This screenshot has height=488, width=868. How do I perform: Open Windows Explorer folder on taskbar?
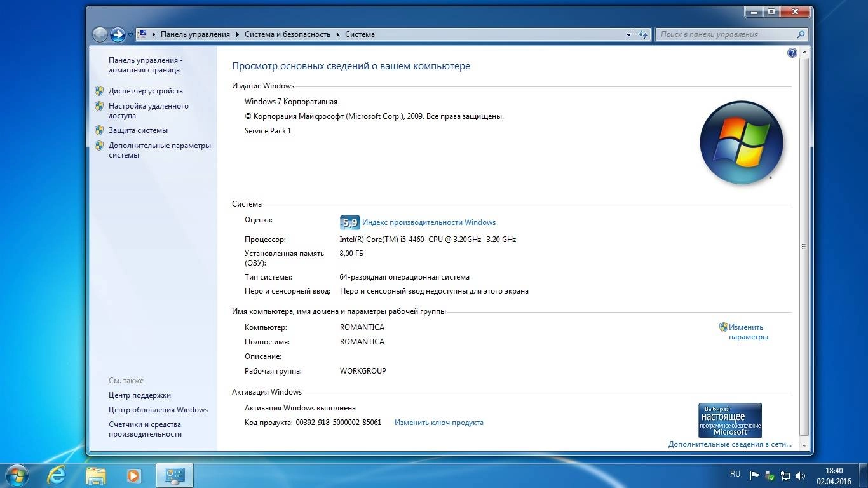click(x=96, y=475)
